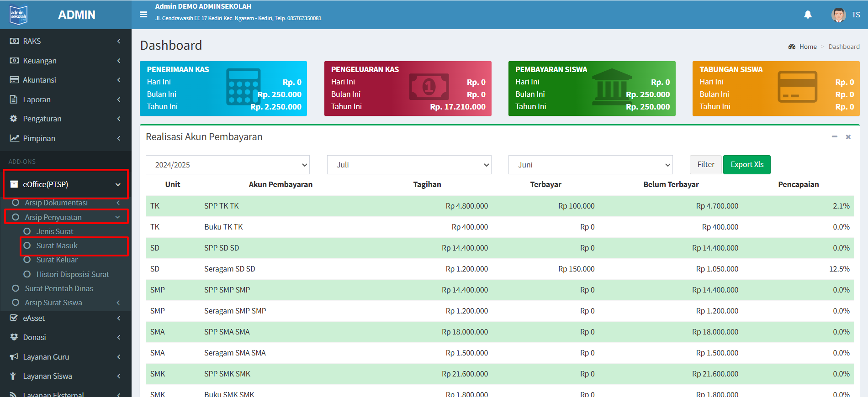The height and width of the screenshot is (397, 868).
Task: Click the Filter button
Action: click(705, 165)
